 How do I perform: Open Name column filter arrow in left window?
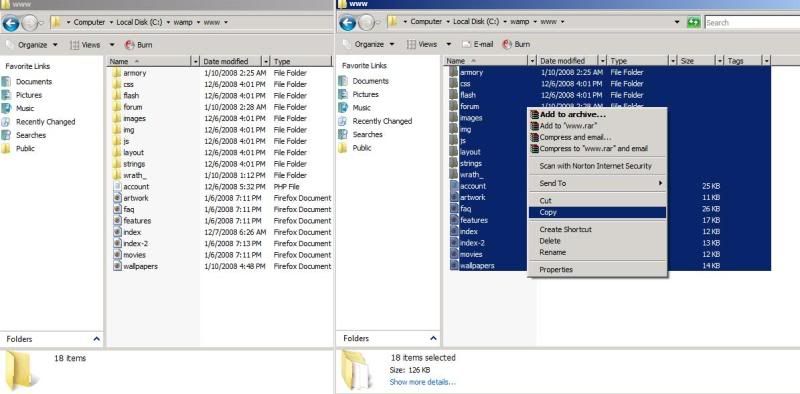pyautogui.click(x=195, y=61)
